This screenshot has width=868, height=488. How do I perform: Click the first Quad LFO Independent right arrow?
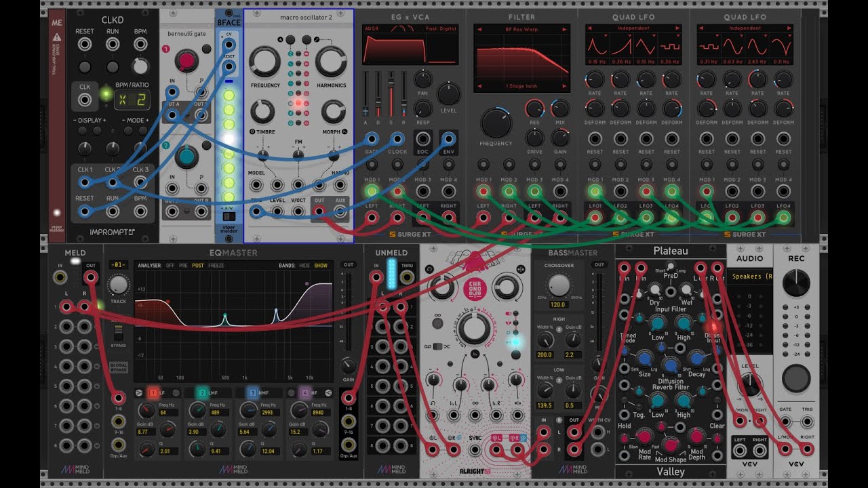[x=676, y=28]
